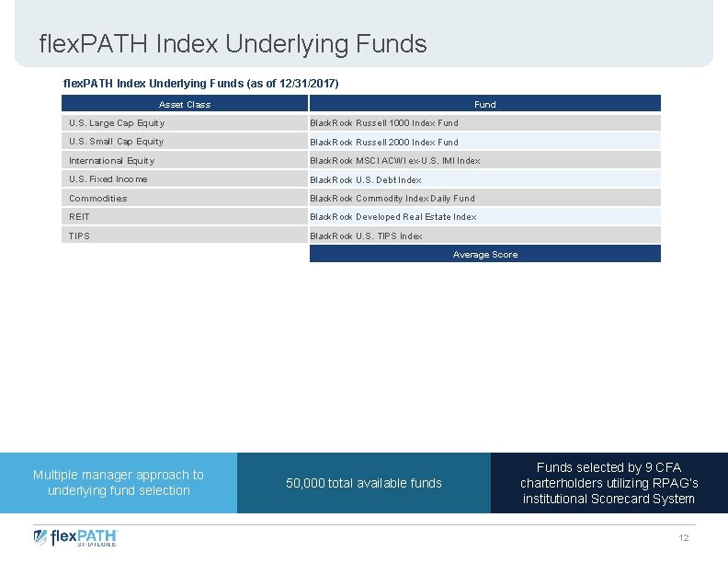
Task: Select the 'U.S. Large Cap Equity' cell
Action: tap(185, 123)
